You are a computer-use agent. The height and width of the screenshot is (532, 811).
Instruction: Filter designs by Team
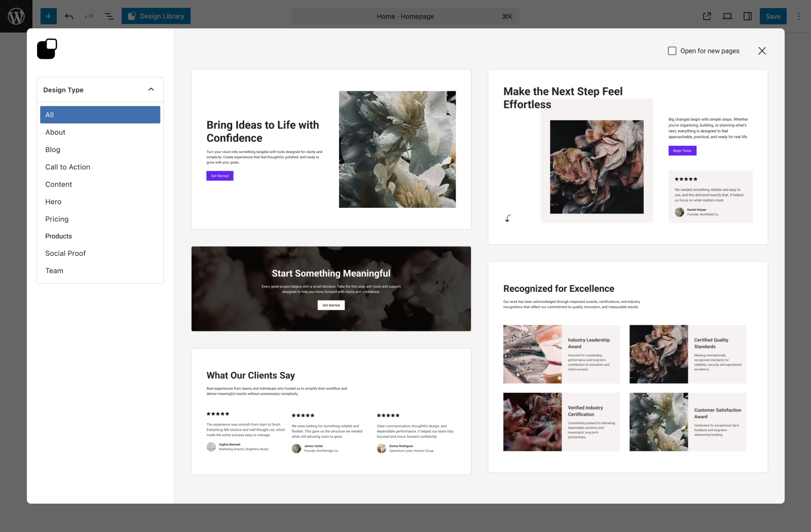pos(100,271)
